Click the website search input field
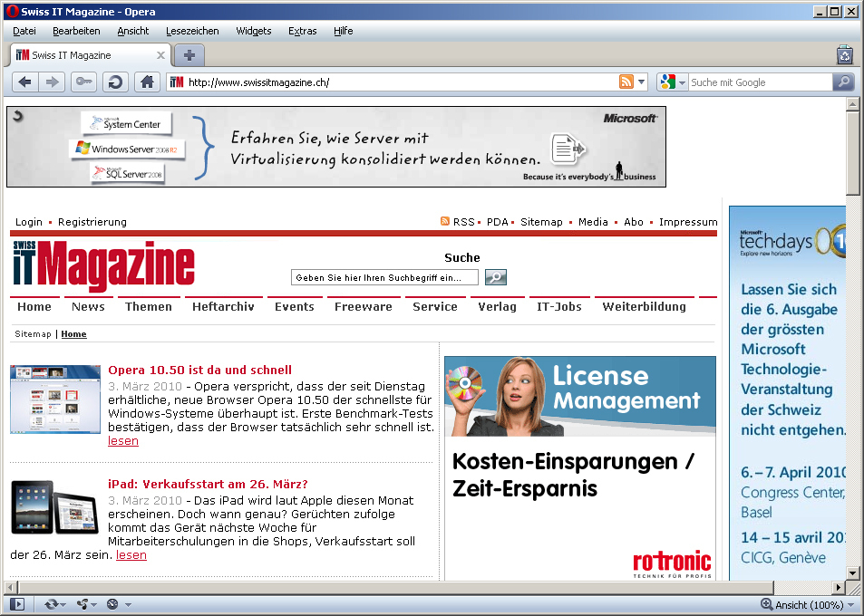Viewport: 864px width, 616px height. click(x=384, y=277)
